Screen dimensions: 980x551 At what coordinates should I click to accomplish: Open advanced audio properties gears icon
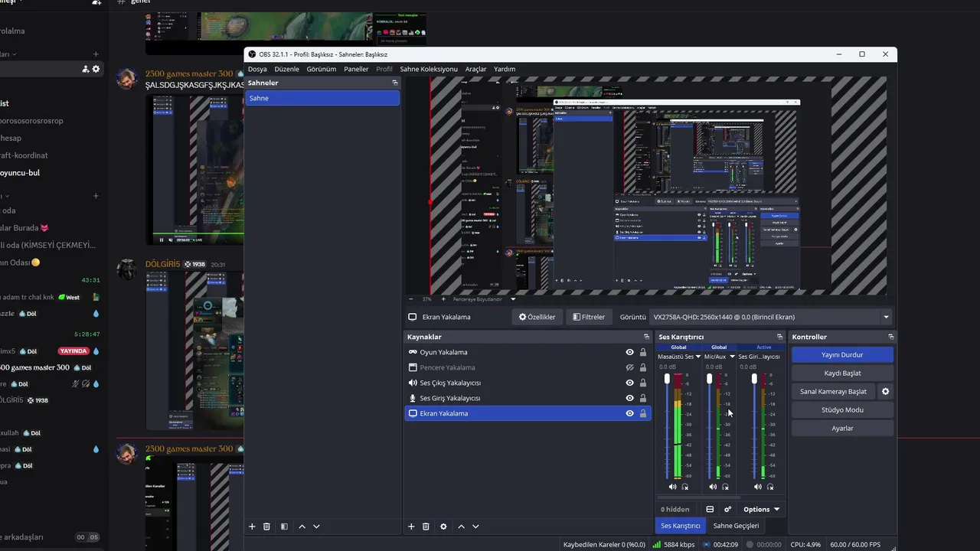pyautogui.click(x=727, y=509)
